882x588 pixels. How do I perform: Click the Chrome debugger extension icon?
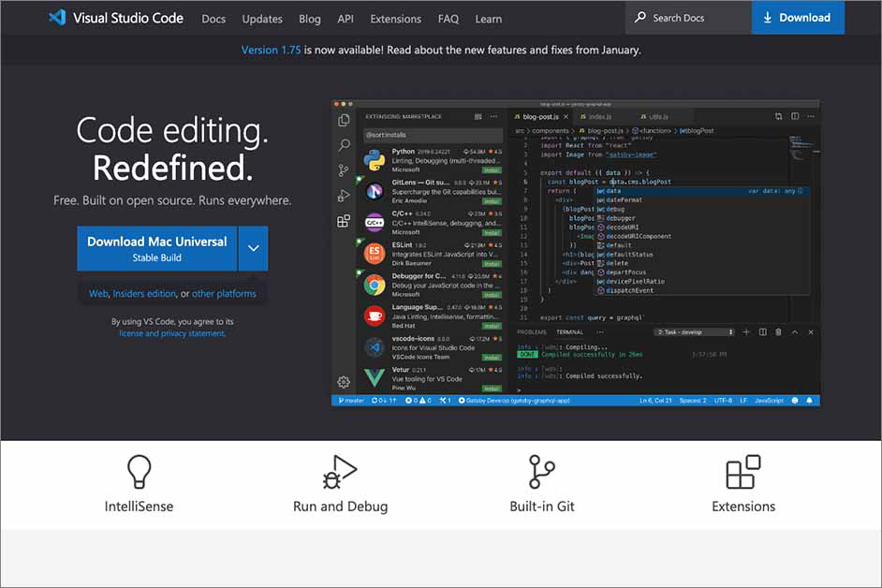[375, 285]
